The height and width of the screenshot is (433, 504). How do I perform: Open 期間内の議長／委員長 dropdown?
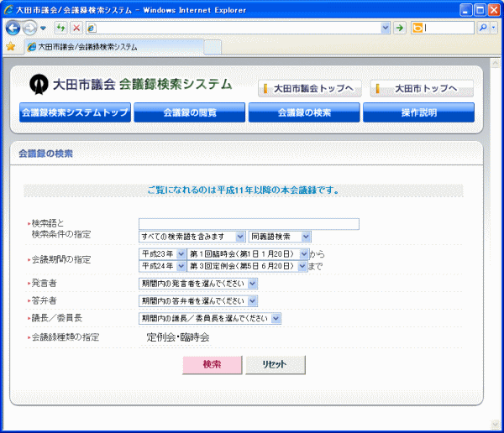click(210, 318)
